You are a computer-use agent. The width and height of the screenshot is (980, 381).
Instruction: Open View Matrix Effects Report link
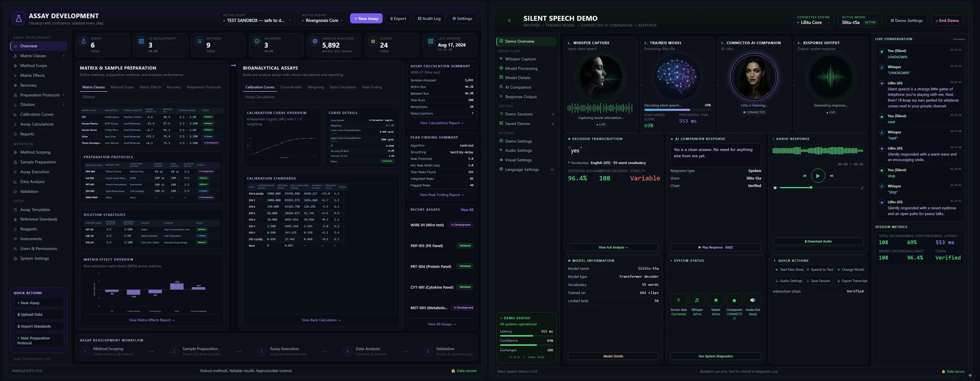[x=152, y=320]
